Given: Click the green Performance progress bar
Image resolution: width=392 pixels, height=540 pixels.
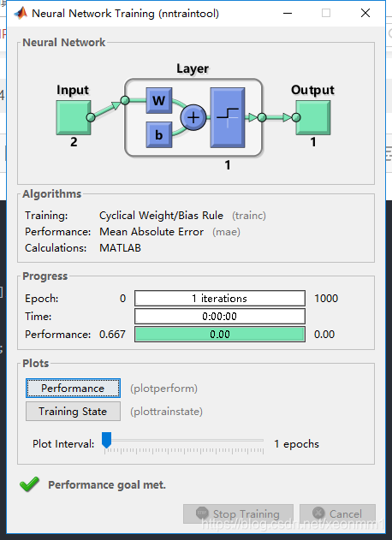Looking at the screenshot, I should coord(220,334).
